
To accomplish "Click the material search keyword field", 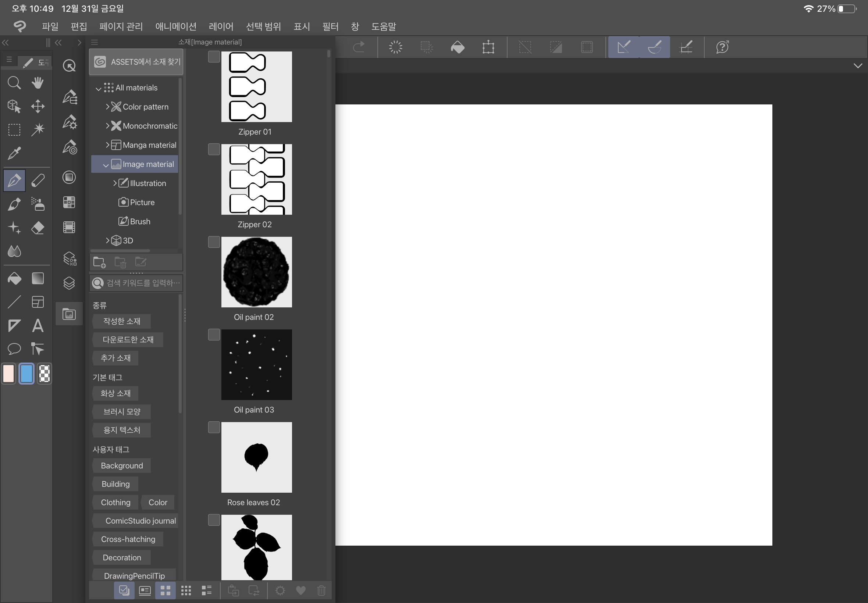I will coord(142,283).
